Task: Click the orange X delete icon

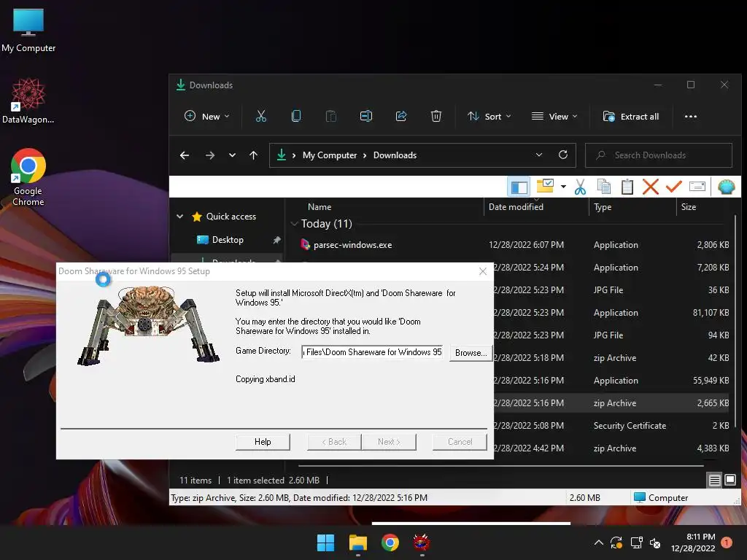Action: (650, 187)
